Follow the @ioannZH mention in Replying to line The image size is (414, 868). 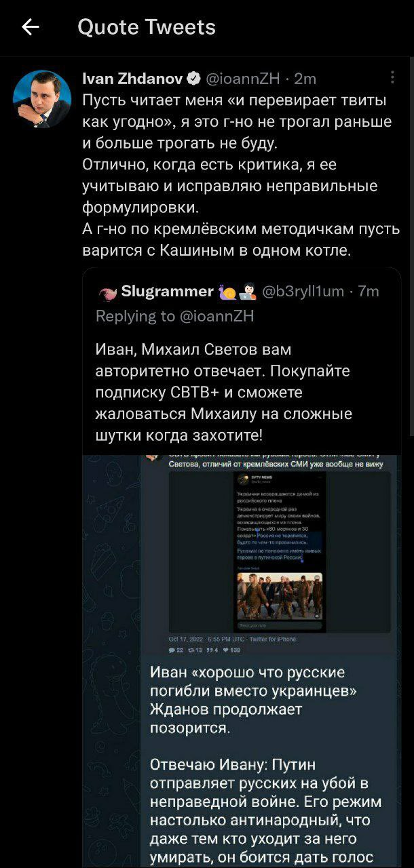coord(217,316)
